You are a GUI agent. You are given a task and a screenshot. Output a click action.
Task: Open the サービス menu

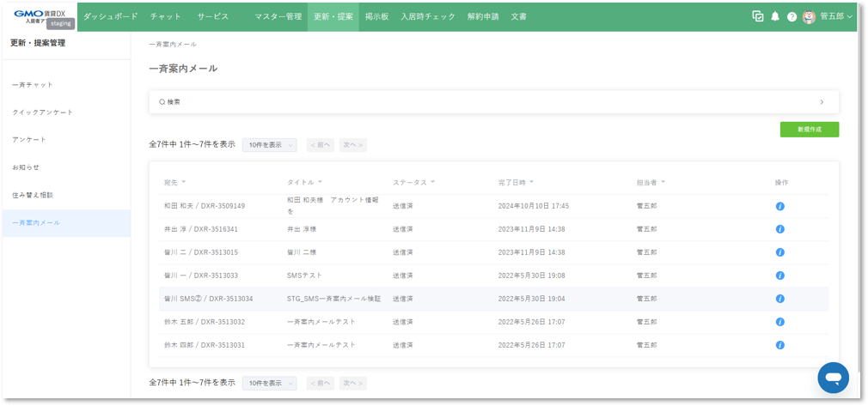click(x=213, y=16)
